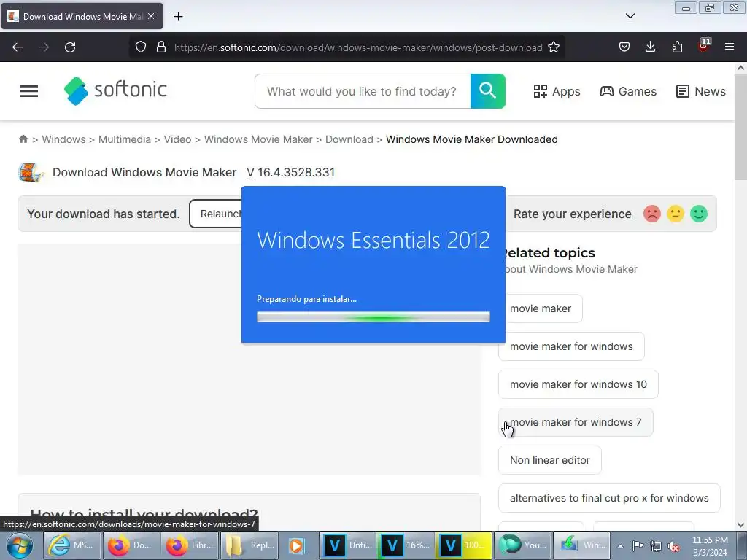
Task: Show hidden system tray icons
Action: (x=620, y=546)
